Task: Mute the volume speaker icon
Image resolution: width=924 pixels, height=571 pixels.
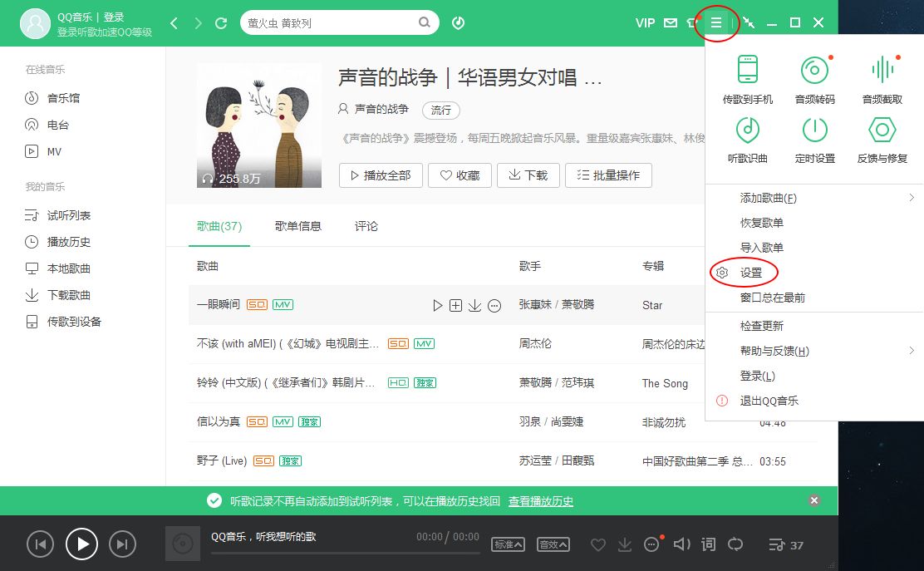Action: (x=682, y=544)
